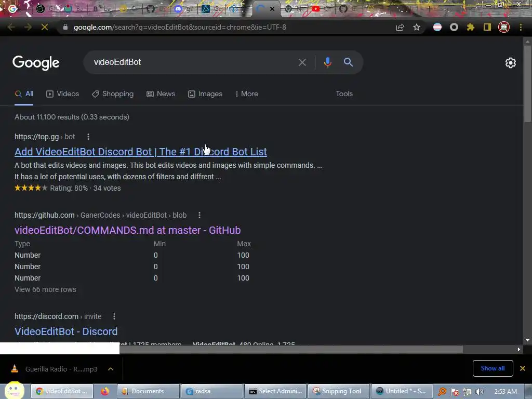Screen dimensions: 532x399
Task: Switch to News results
Action: [161, 94]
